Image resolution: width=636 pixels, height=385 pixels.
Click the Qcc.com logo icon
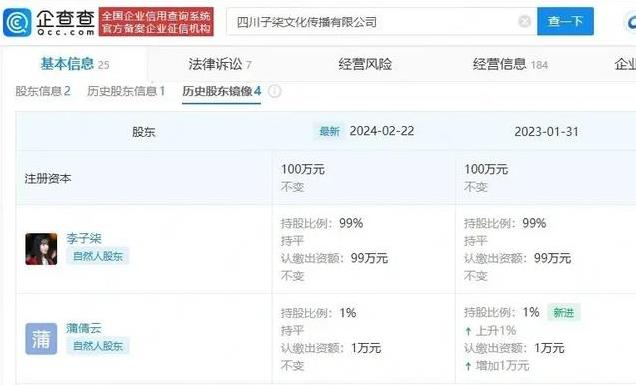pos(17,22)
